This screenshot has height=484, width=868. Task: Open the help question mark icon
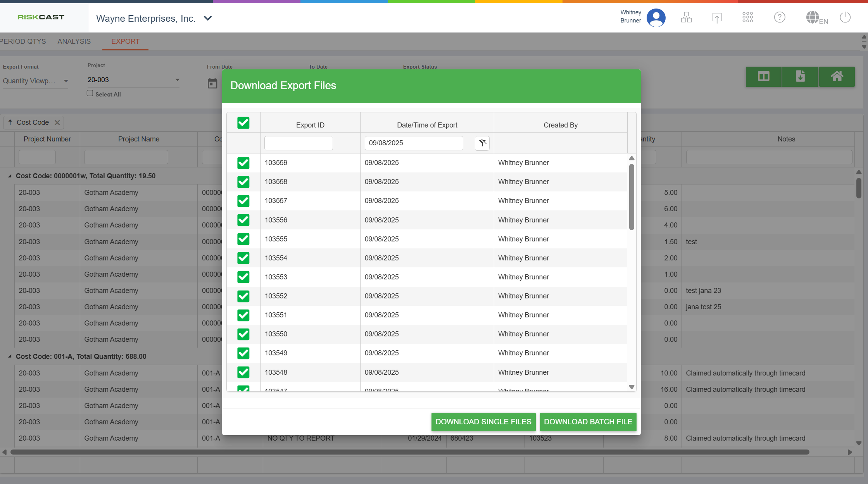point(779,17)
